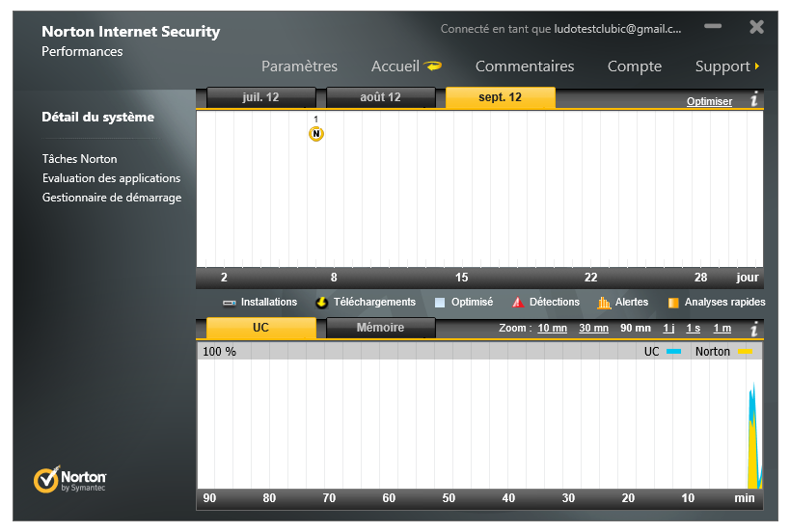
Task: Set zoom to 30 mn
Action: [x=593, y=328]
